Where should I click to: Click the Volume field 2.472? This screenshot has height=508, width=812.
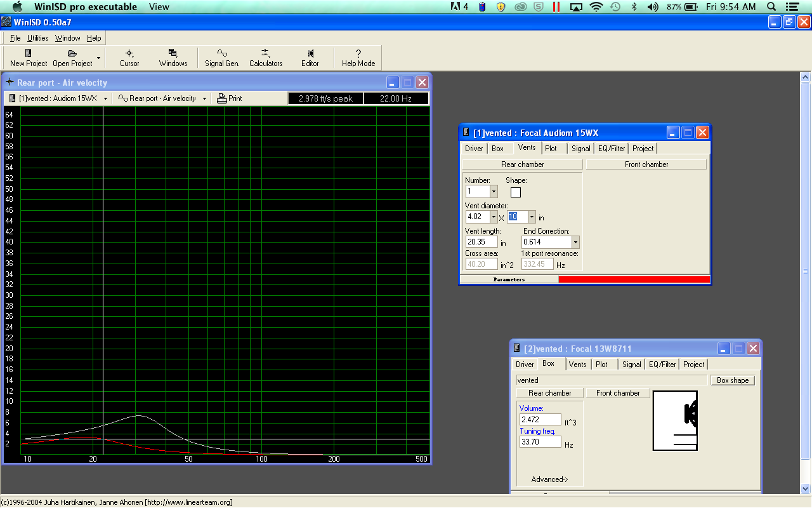pyautogui.click(x=540, y=420)
